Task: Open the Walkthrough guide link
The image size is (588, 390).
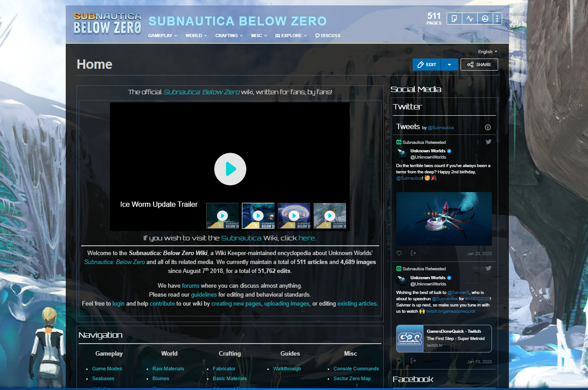Action: 287,369
